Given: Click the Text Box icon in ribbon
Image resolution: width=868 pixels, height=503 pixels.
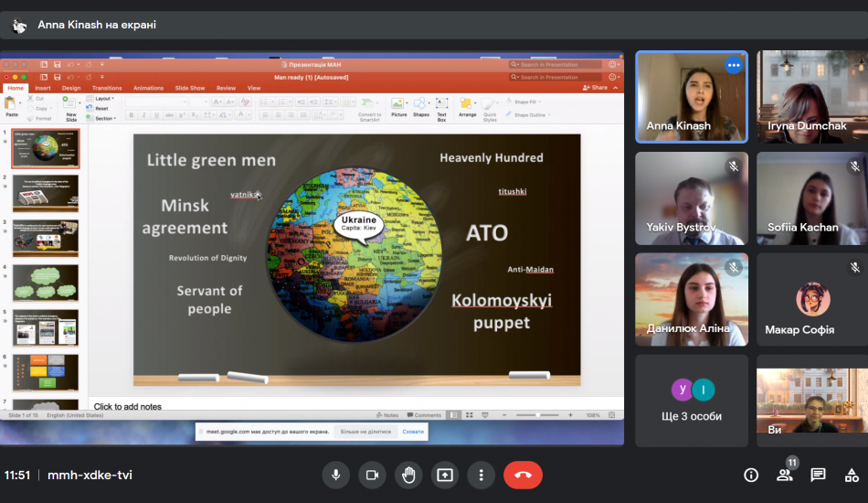Looking at the screenshot, I should coord(441,107).
